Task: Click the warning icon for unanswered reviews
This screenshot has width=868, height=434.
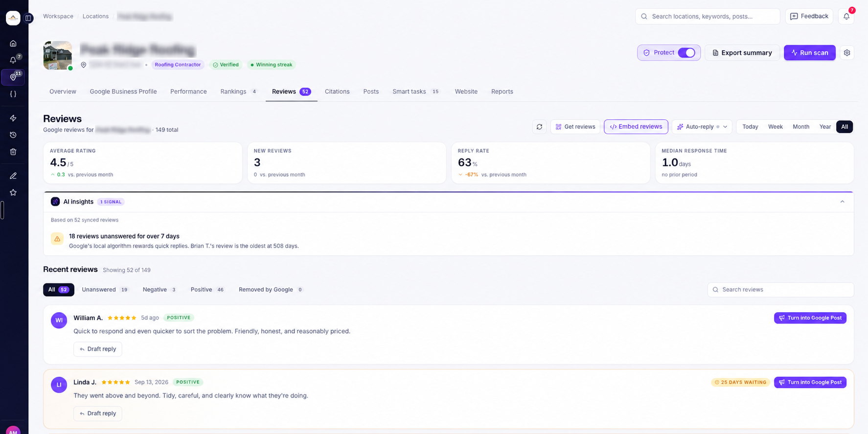Action: (57, 239)
